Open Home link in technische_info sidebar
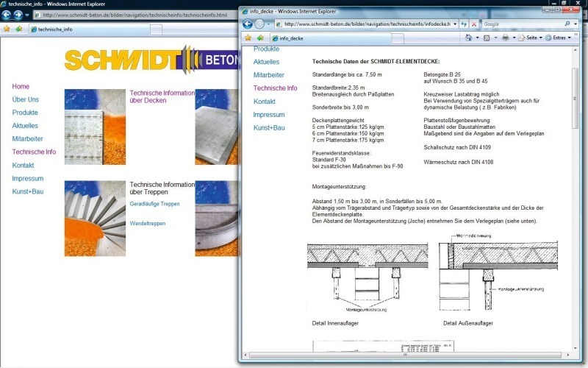Viewport: 588px width, 368px height. [21, 86]
